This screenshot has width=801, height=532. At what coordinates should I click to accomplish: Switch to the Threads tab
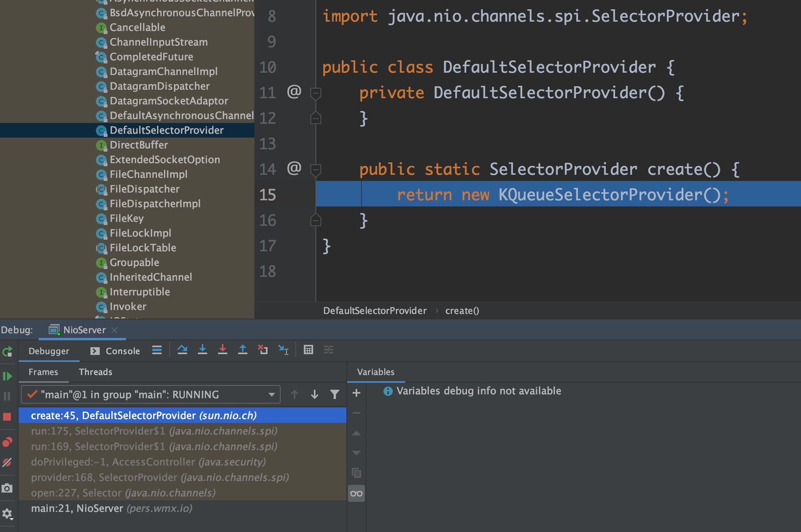[x=95, y=372]
